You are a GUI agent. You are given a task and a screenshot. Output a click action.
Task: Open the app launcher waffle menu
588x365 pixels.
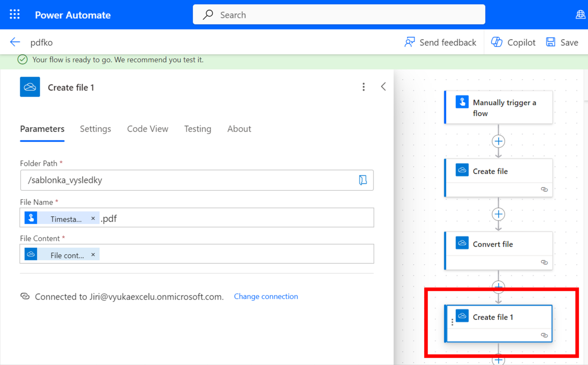click(14, 14)
